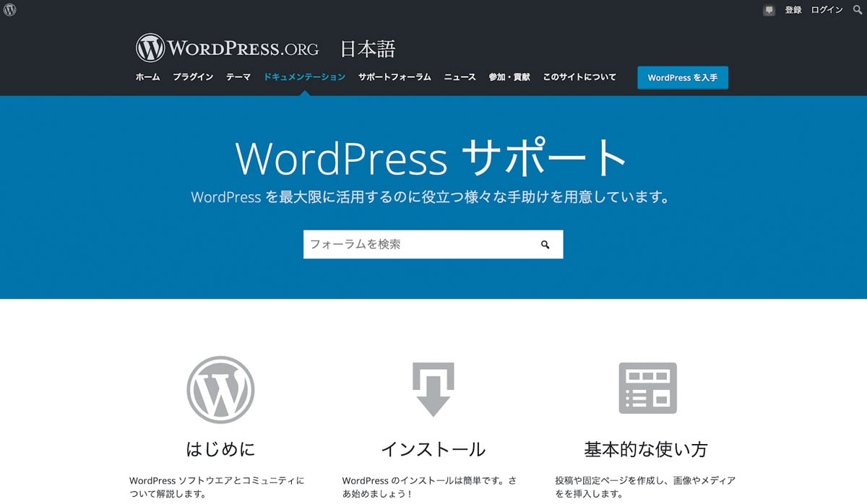The height and width of the screenshot is (504, 867).
Task: Open the ログイン link in admin bar
Action: tap(827, 10)
